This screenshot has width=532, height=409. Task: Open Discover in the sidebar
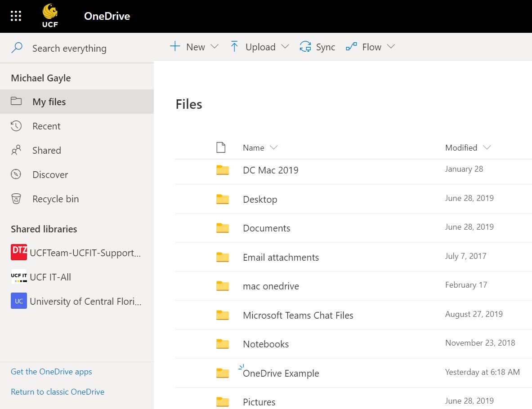pyautogui.click(x=77, y=175)
